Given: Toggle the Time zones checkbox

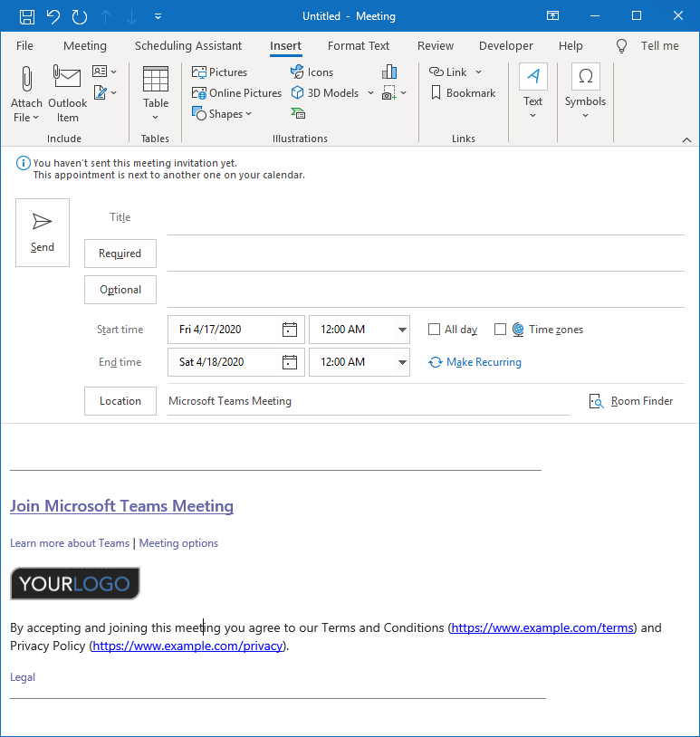Looking at the screenshot, I should 500,330.
